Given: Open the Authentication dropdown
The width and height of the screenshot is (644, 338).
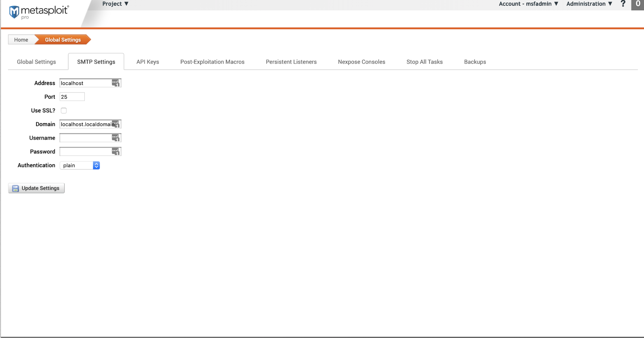Looking at the screenshot, I should [x=80, y=165].
